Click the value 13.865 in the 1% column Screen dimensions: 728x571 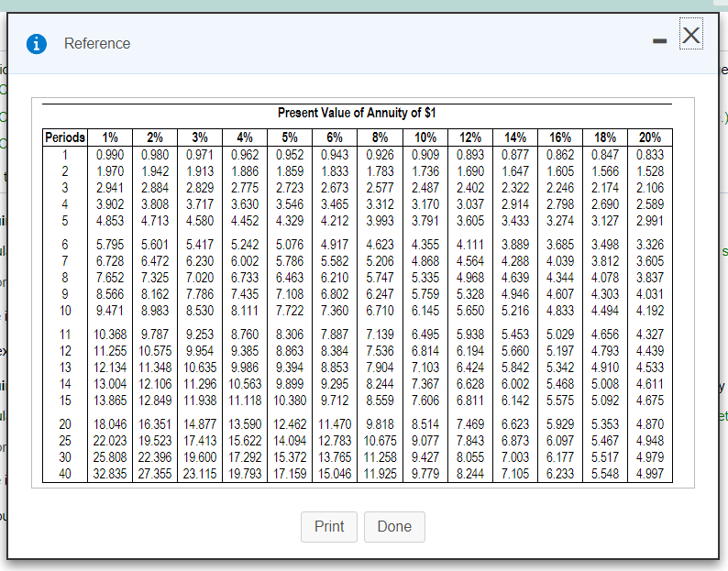[110, 401]
